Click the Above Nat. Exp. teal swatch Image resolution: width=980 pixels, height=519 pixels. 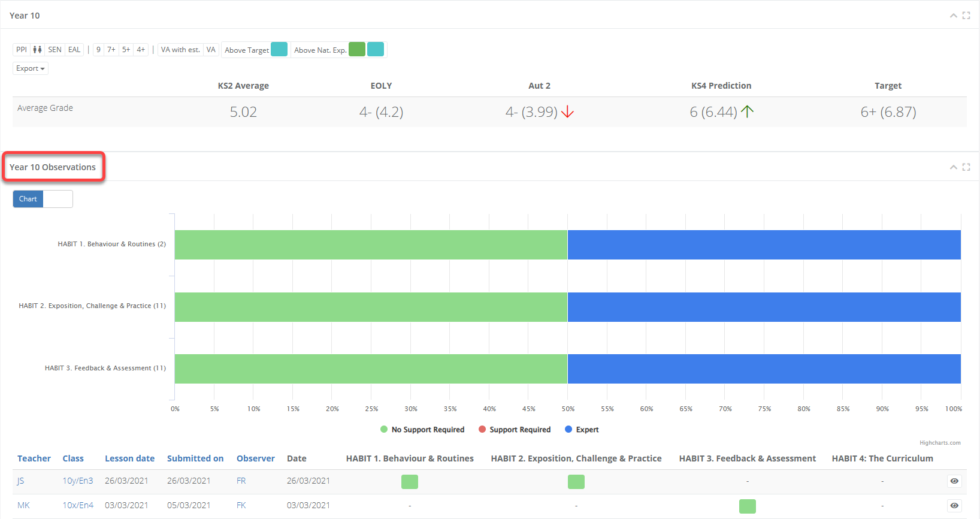point(376,49)
